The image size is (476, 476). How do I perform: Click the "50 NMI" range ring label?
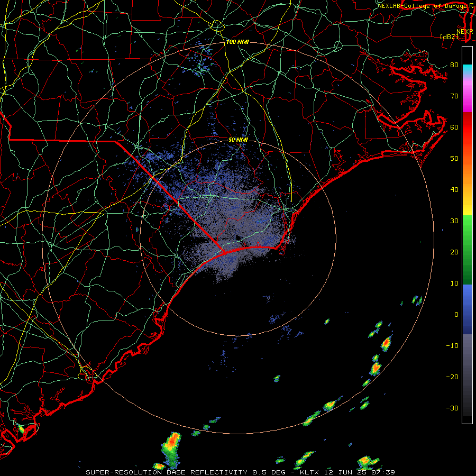tap(238, 140)
